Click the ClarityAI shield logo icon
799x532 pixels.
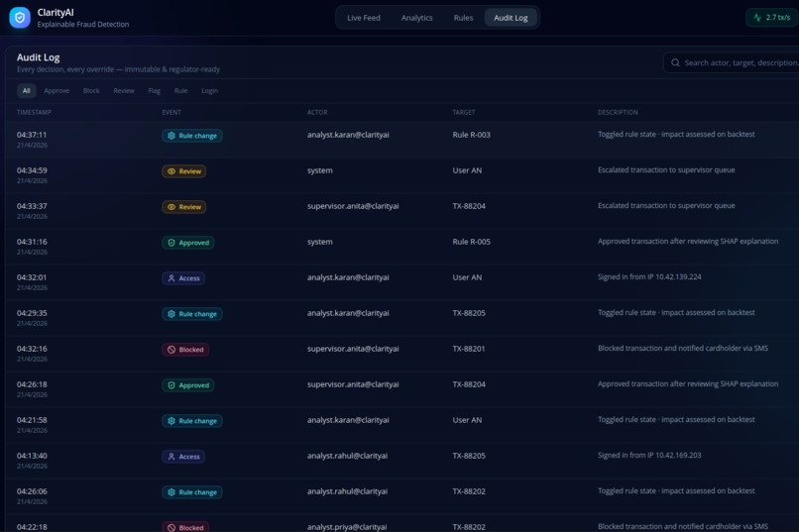coord(20,17)
